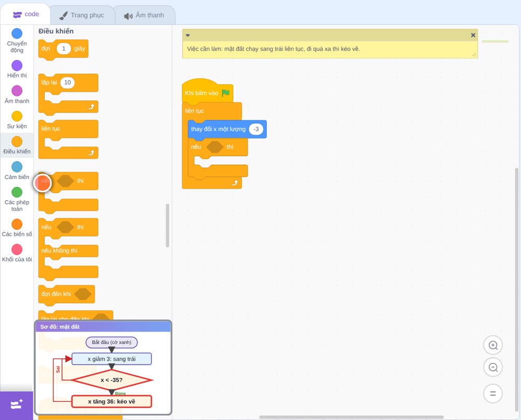Click the -3 value in thay đổi x block

pyautogui.click(x=256, y=129)
